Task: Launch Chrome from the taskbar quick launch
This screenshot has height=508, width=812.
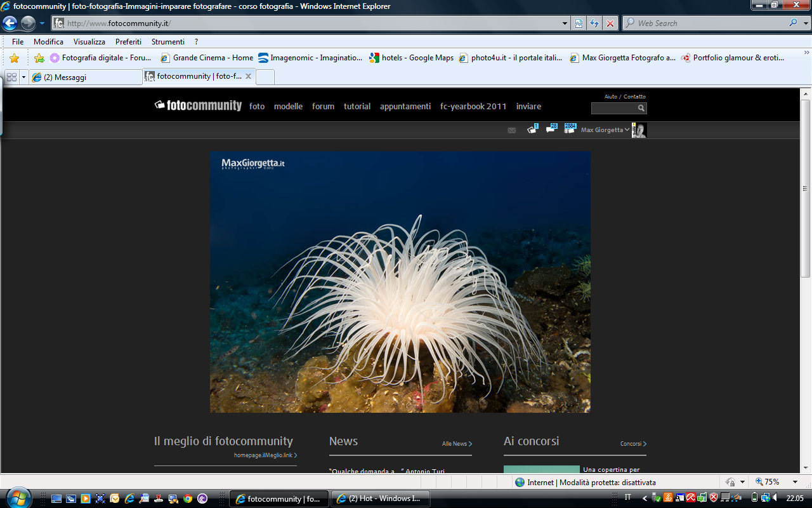Action: click(188, 498)
